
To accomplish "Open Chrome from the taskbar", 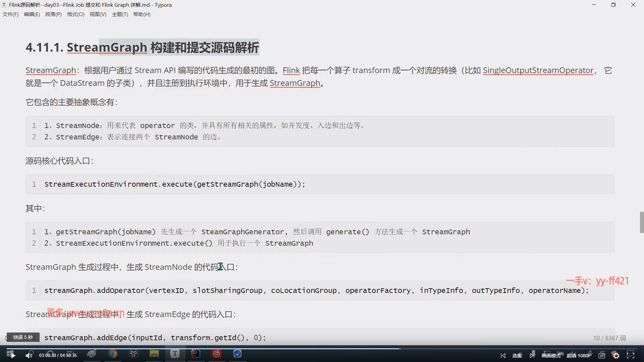I will coord(113,354).
